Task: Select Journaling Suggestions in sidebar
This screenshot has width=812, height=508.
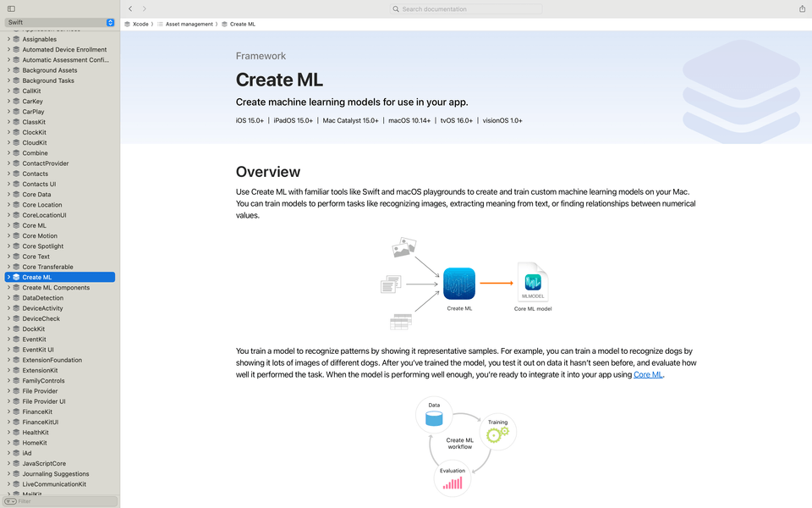Action: 56,474
